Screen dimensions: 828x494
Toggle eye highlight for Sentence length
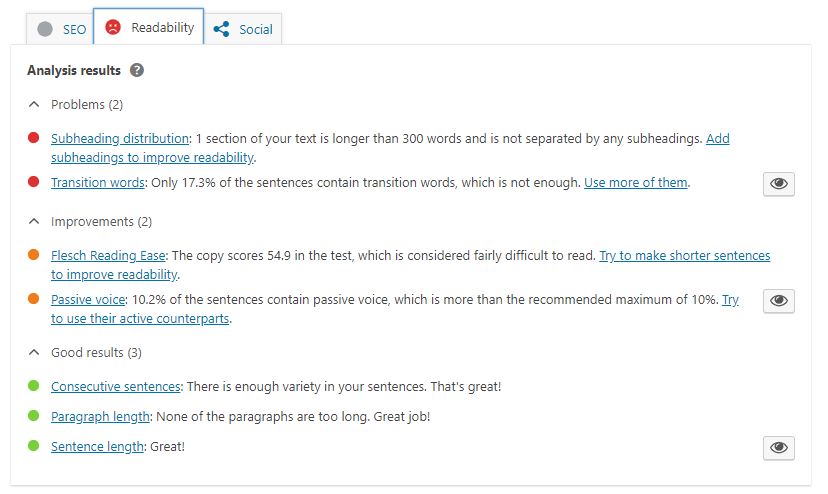tap(779, 448)
